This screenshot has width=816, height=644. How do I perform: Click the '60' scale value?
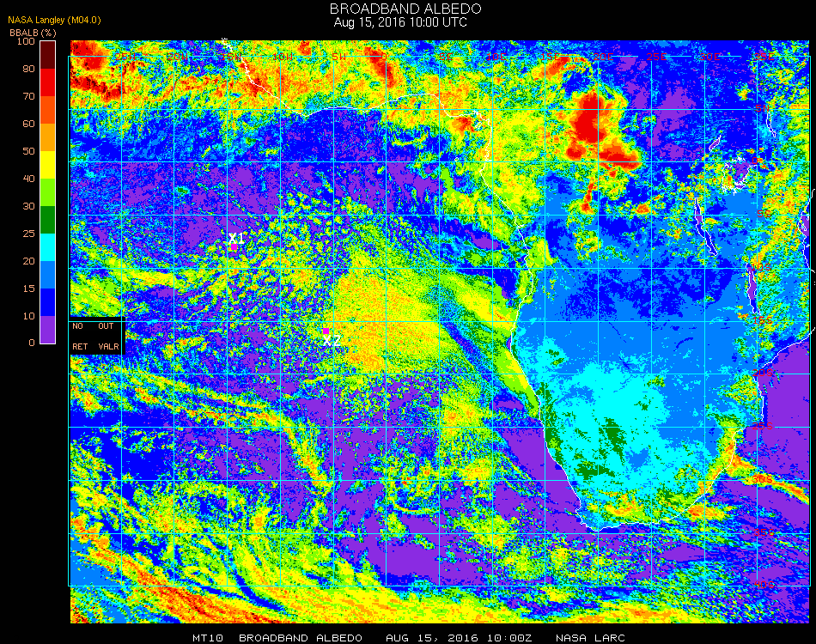pyautogui.click(x=28, y=124)
